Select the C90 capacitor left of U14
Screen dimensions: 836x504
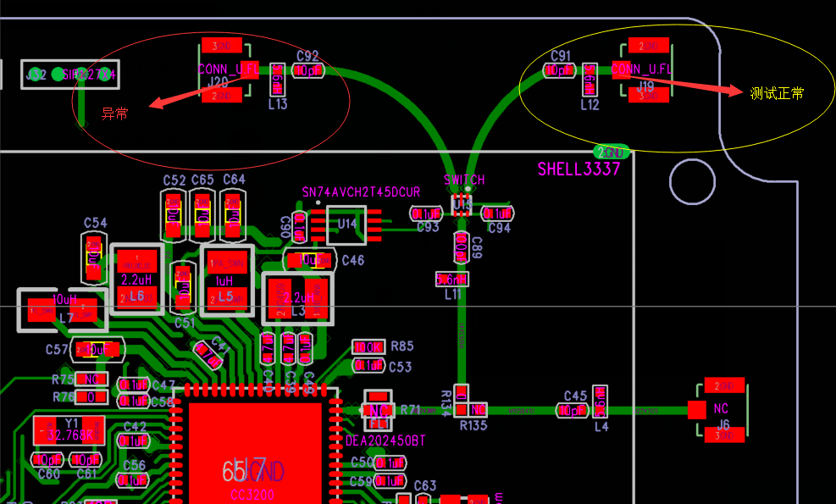pos(299,225)
